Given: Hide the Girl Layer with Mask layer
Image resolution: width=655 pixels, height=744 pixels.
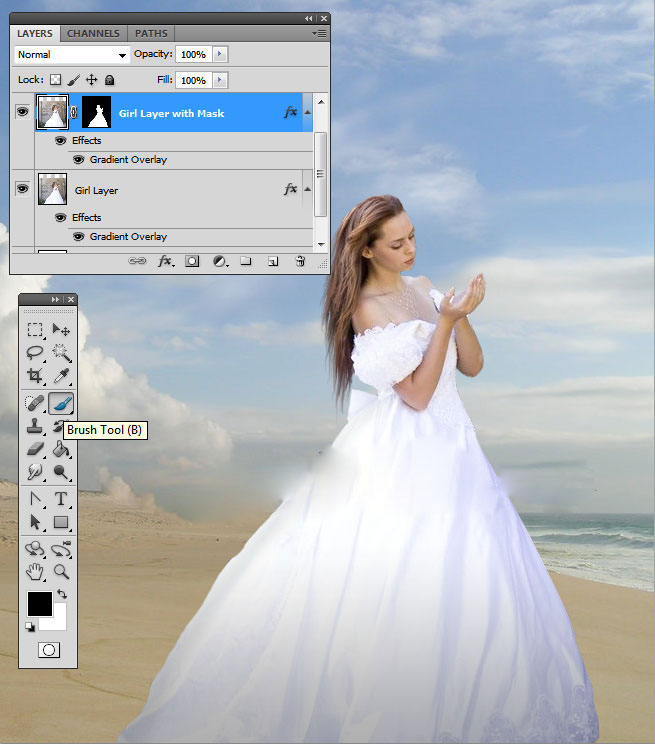Looking at the screenshot, I should tap(22, 112).
